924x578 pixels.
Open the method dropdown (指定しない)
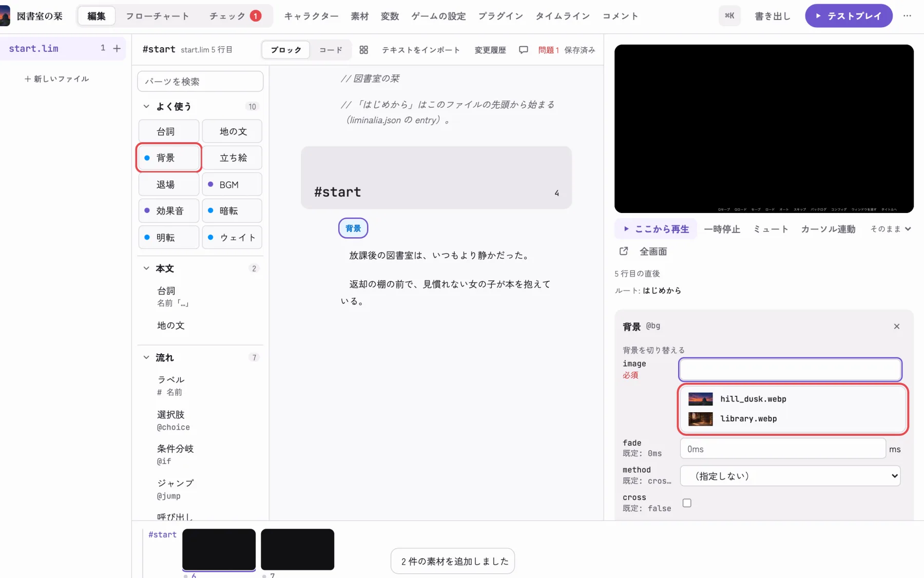[x=790, y=476]
